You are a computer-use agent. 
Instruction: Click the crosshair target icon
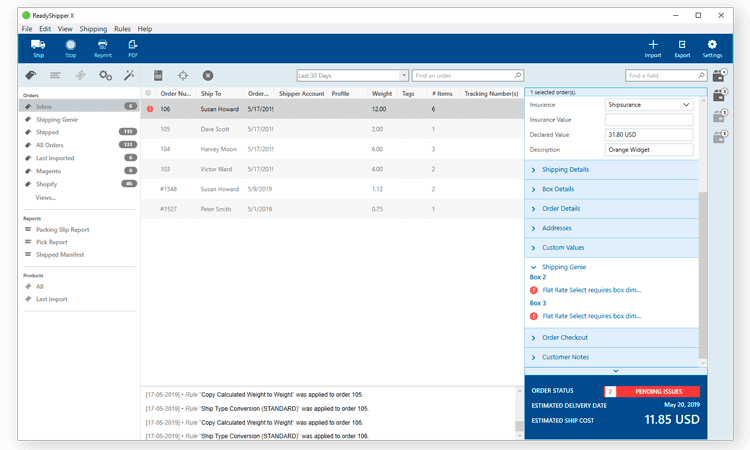(183, 75)
